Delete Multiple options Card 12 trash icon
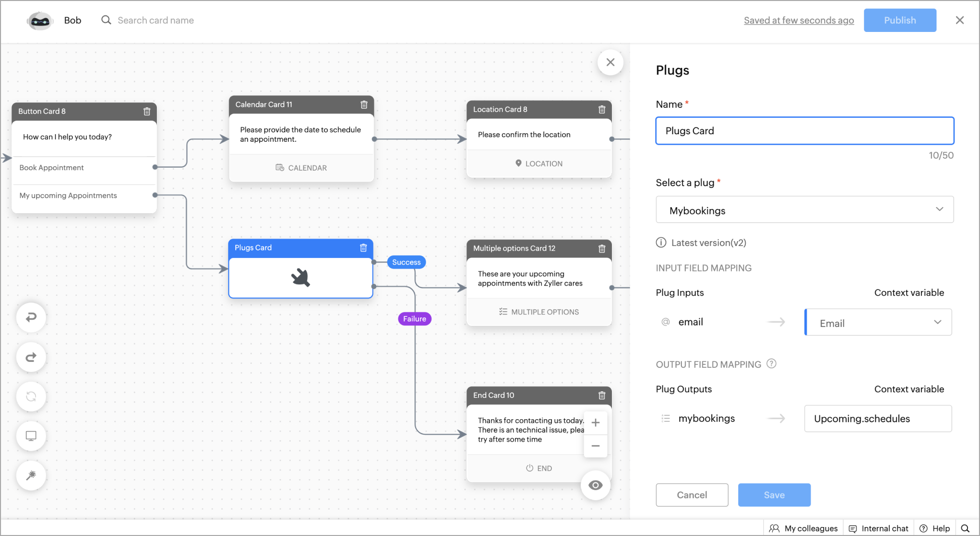This screenshot has width=980, height=536. [602, 248]
